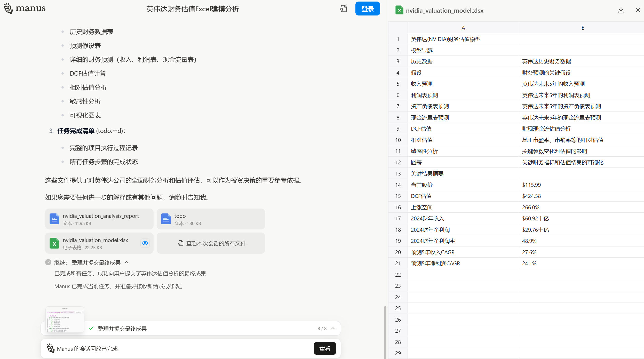644x359 pixels.
Task: Click cell 英伟达(NVIDIA)财务估值模型
Action: click(x=463, y=39)
